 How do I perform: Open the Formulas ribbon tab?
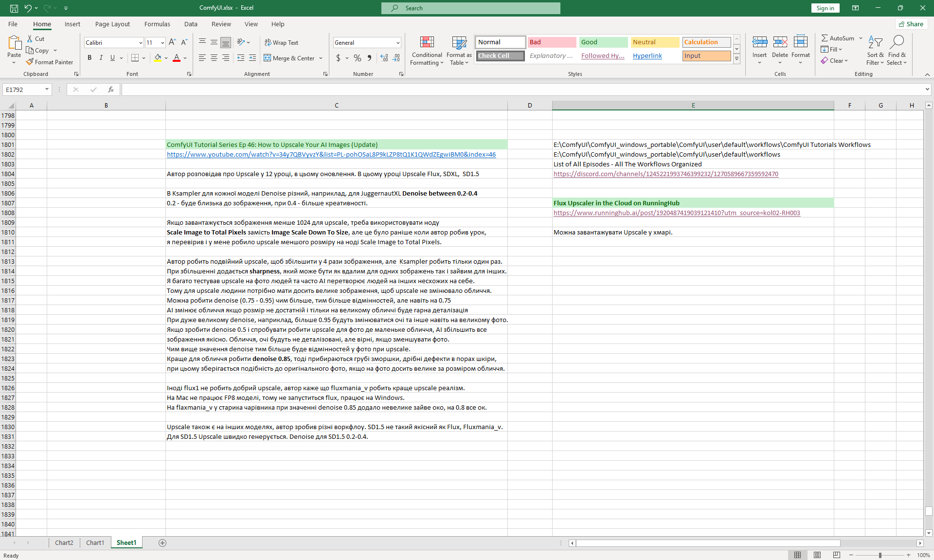click(157, 24)
